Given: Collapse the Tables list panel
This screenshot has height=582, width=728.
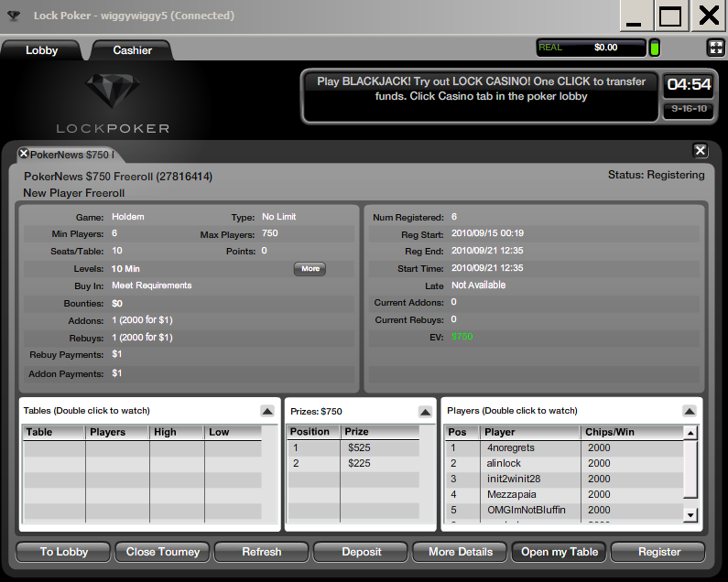Looking at the screenshot, I should (267, 411).
